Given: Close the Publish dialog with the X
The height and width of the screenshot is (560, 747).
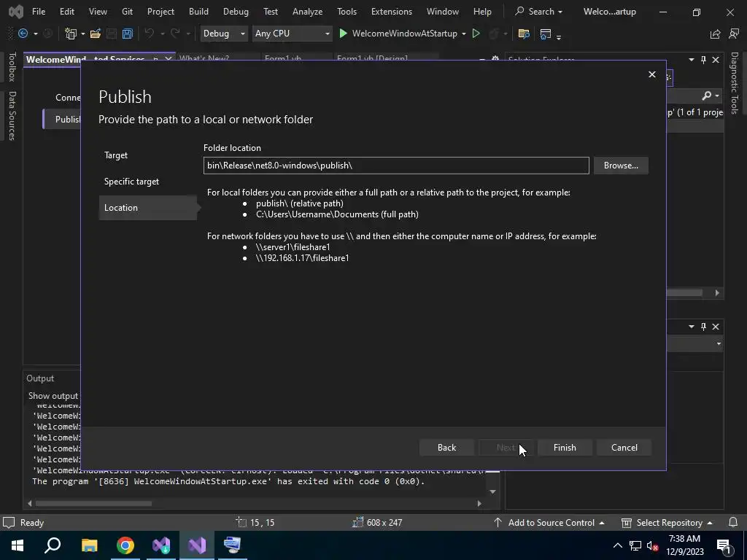Looking at the screenshot, I should (x=651, y=74).
